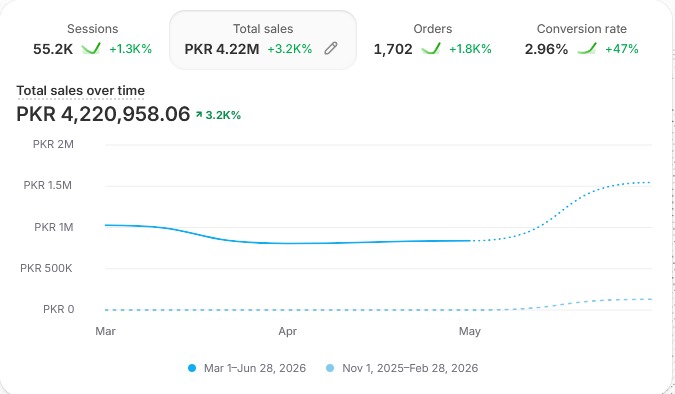Click the Orders sparkline trend icon

point(431,48)
